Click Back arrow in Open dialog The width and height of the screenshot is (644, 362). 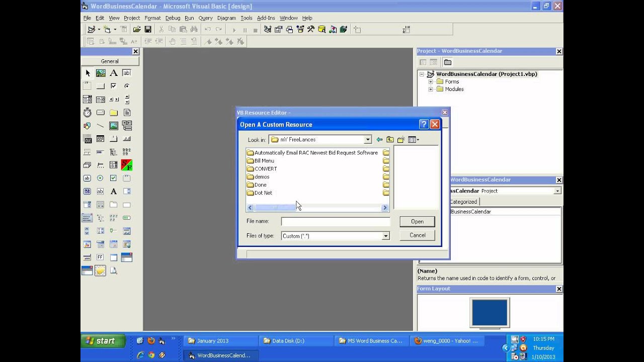(379, 140)
